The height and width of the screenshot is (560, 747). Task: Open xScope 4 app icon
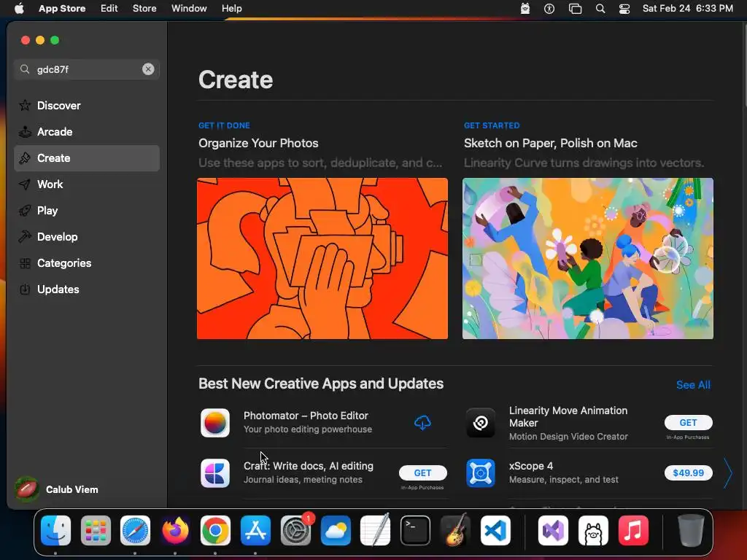(481, 473)
